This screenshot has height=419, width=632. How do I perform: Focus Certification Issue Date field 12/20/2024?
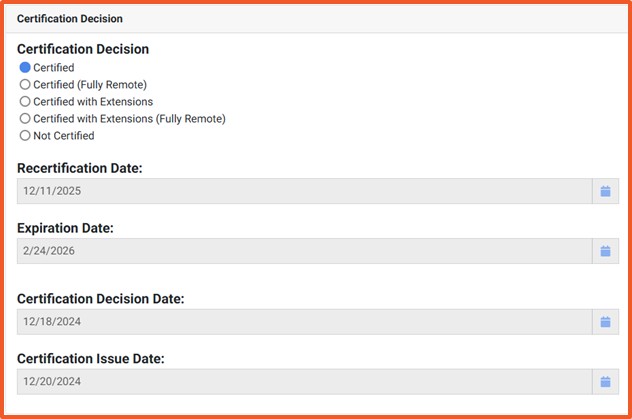click(300, 381)
